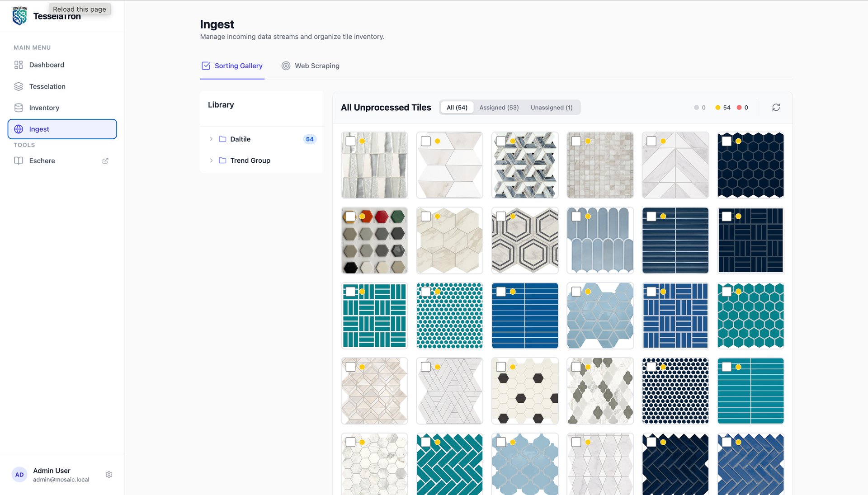
Task: Select checkbox on teal basketweave tile
Action: [350, 292]
